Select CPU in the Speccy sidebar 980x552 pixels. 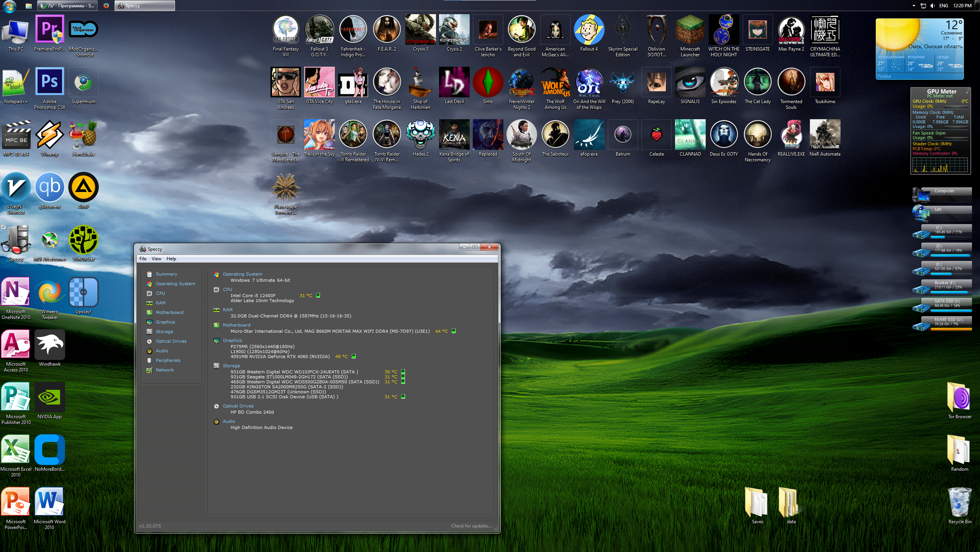[160, 293]
